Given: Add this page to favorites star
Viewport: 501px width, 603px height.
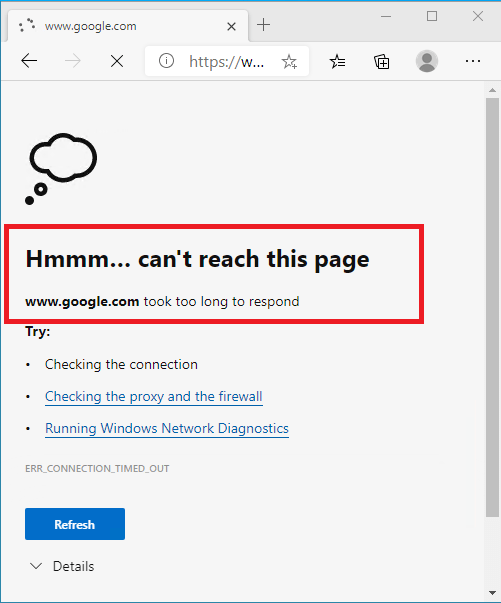Looking at the screenshot, I should (289, 61).
